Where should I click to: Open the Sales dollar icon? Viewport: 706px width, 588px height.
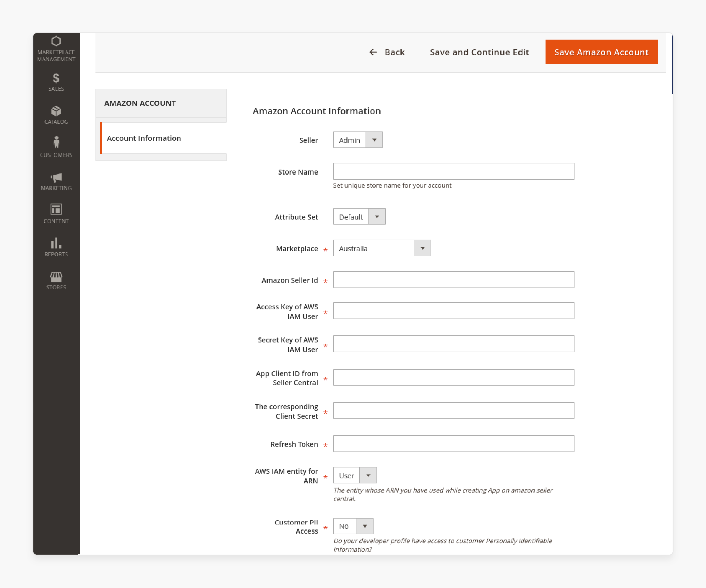tap(56, 78)
